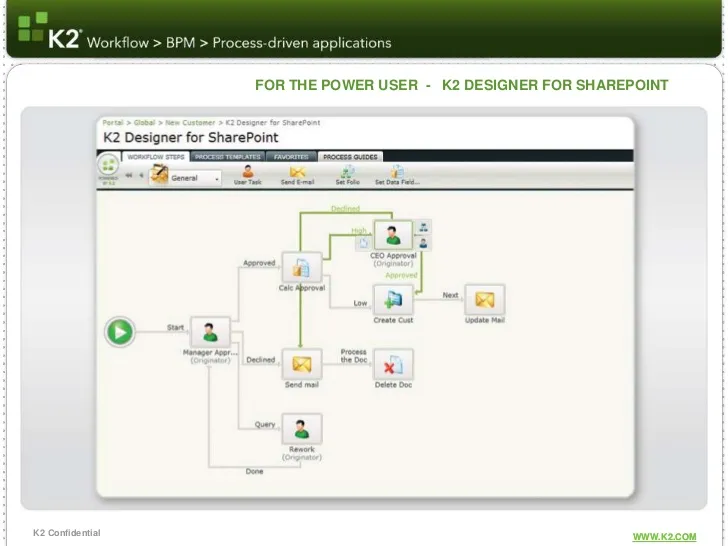This screenshot has height=546, width=728.
Task: Click the High line label
Action: [358, 230]
